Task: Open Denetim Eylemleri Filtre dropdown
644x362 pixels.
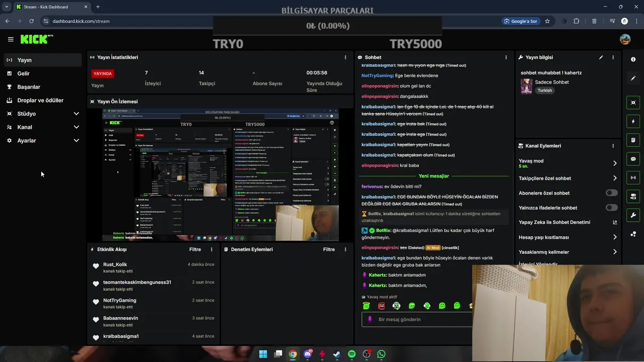Action: (329, 249)
